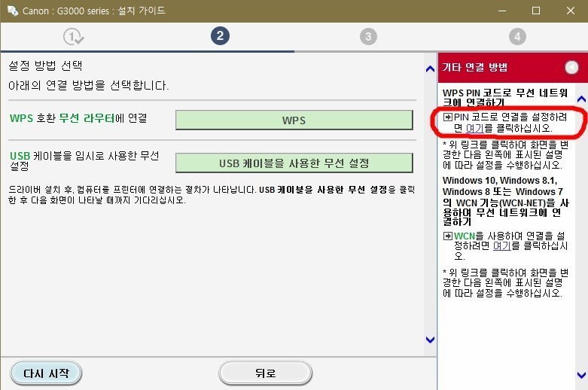
Task: Click scroll up arrow of main pane
Action: (430, 69)
